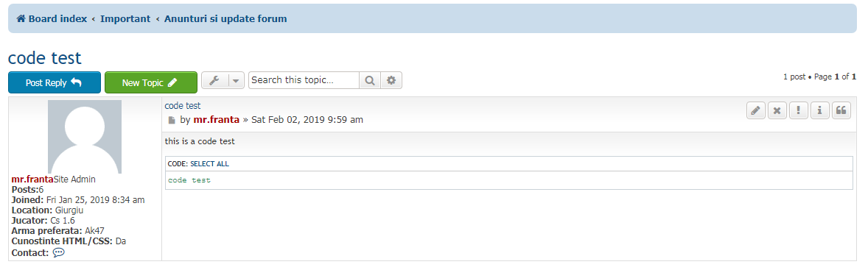Go to Board index breadcrumb

[52, 19]
